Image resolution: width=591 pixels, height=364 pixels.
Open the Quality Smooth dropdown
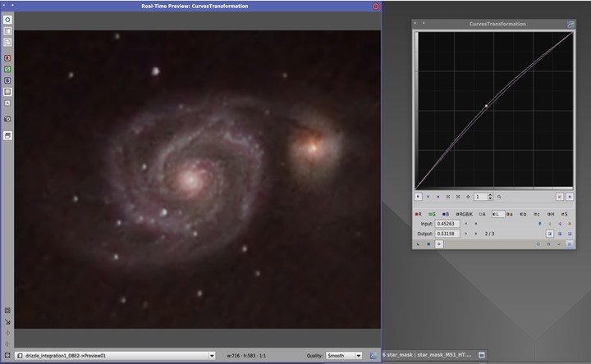pyautogui.click(x=344, y=355)
